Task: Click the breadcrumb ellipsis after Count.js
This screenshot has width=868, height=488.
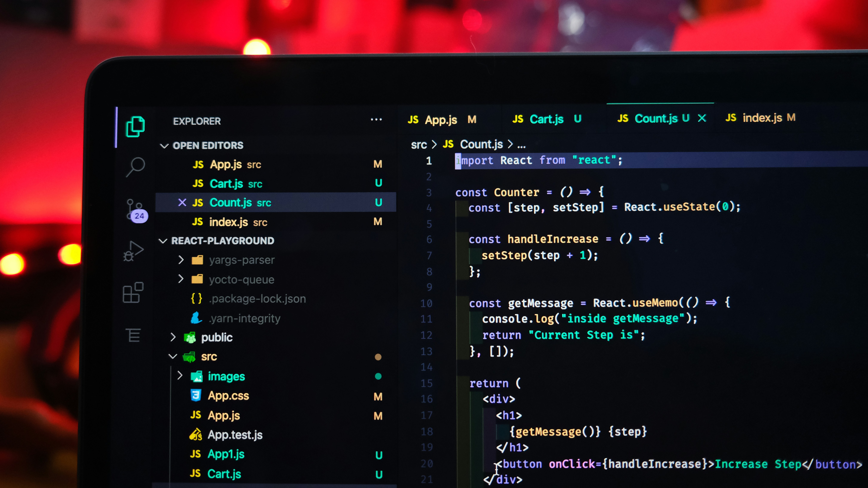Action: tap(521, 146)
